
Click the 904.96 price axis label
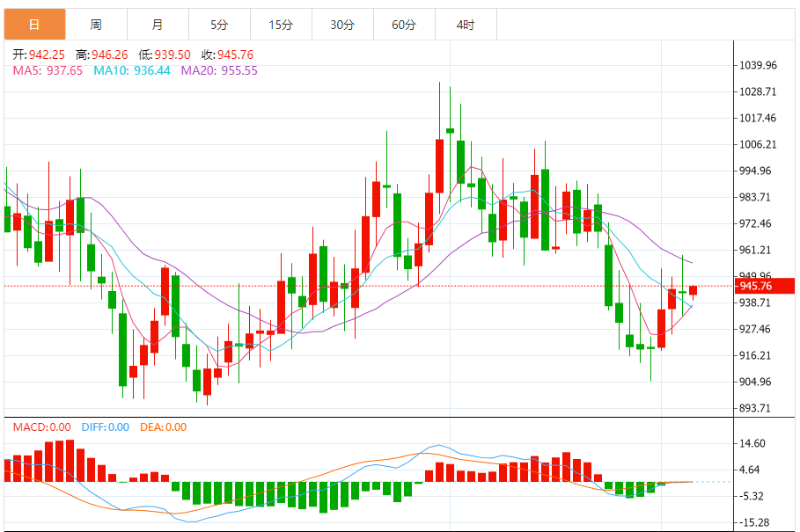[x=756, y=383]
